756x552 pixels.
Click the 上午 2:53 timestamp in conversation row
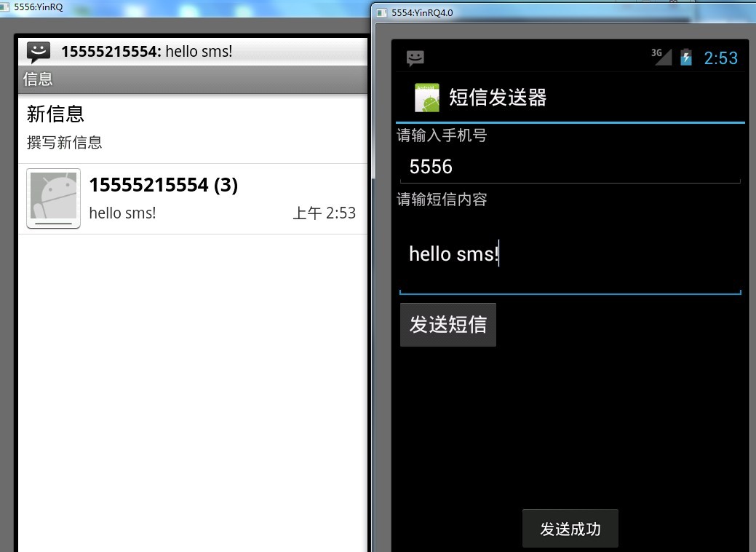(x=324, y=213)
